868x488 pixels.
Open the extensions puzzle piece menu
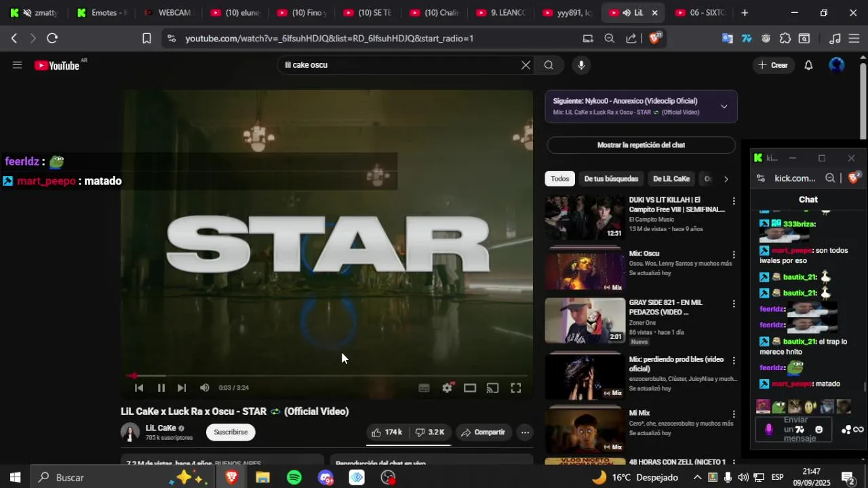(x=785, y=39)
